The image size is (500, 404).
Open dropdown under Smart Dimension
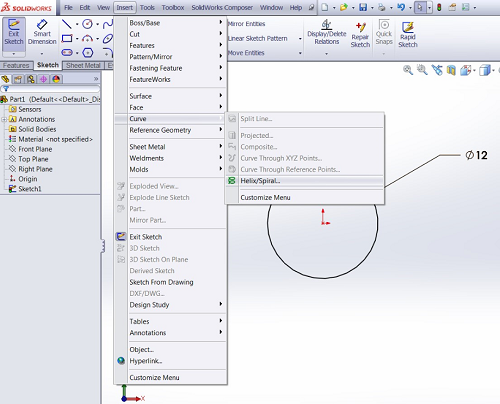click(x=42, y=54)
